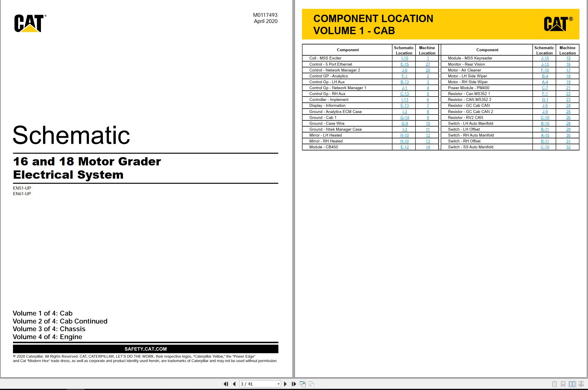This screenshot has height=390, width=588.
Task: Open G-14 link for Ground - Cab 1
Action: click(405, 117)
